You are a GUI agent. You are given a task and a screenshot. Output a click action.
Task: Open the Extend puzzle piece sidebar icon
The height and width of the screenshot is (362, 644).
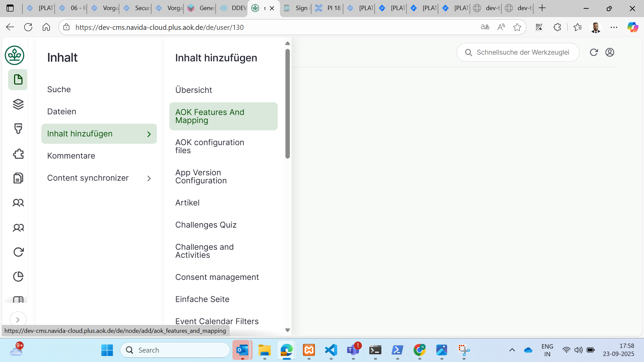[18, 154]
